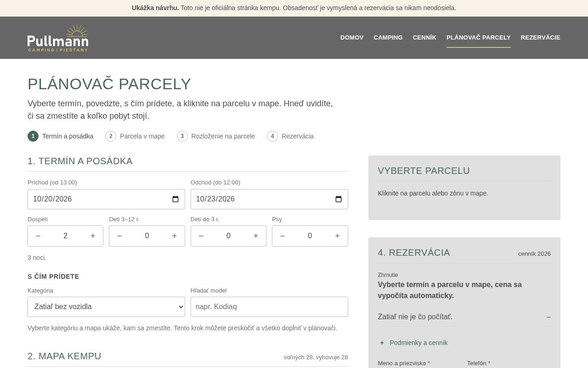Click the 'Ukážka návrhu.' notice text

155,8
